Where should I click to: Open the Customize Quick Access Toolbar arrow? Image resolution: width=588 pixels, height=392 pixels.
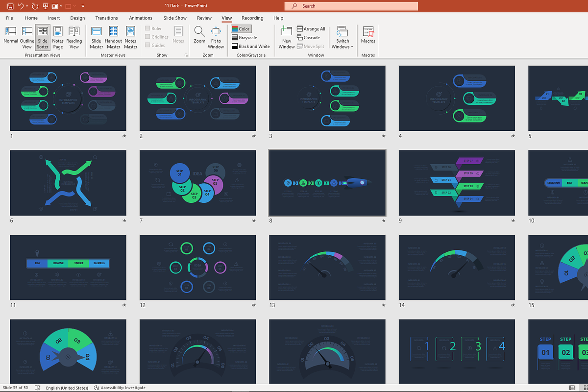83,6
